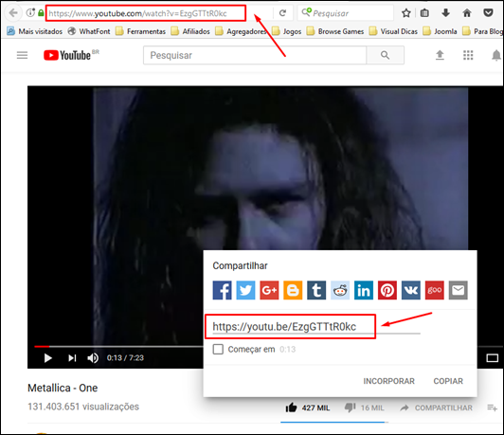Open Afiliados bookmarks folder
This screenshot has width=504, height=435.
190,31
